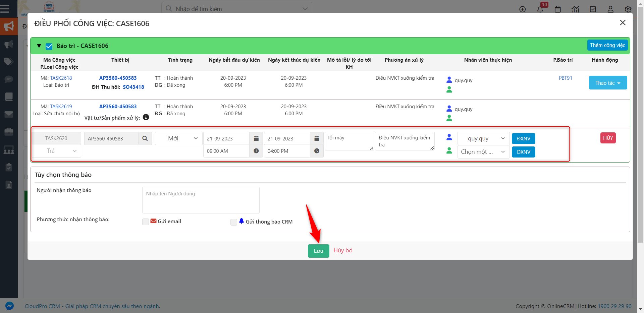This screenshot has width=644, height=313.
Task: Open PBT91 maintenance slip link
Action: [566, 78]
